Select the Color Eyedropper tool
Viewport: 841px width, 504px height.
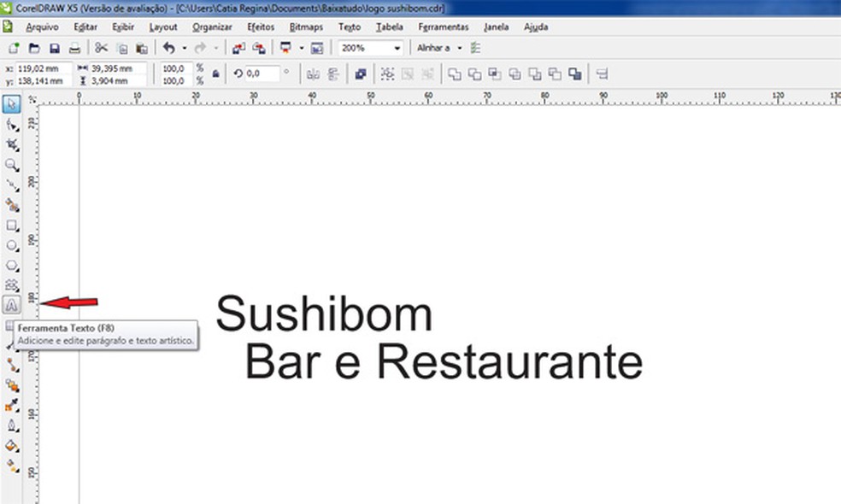click(x=12, y=406)
